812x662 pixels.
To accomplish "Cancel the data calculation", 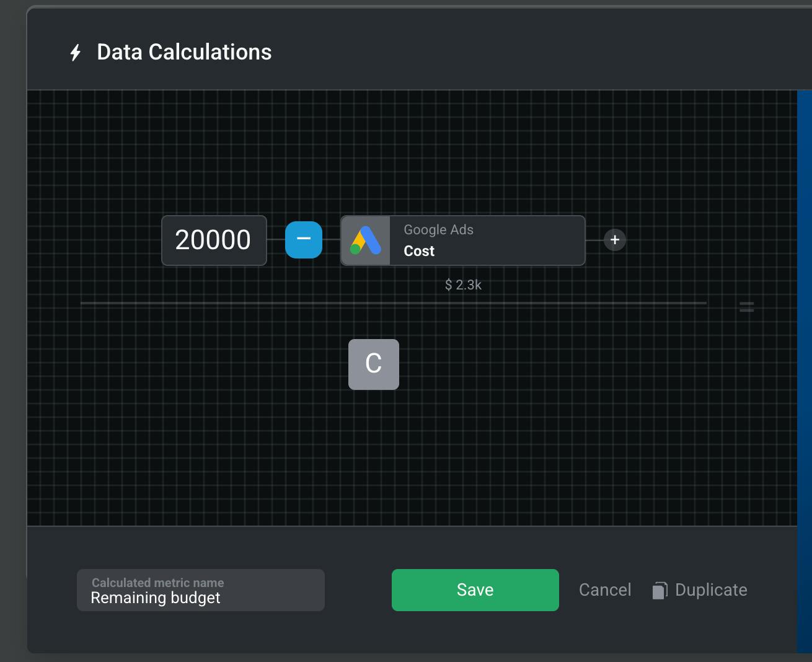I will (x=605, y=589).
